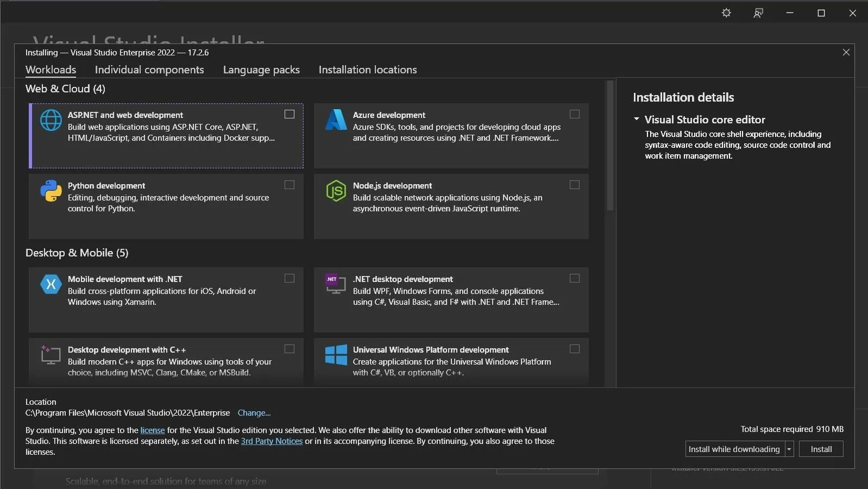Click the ASP.NET globe workload icon

(51, 120)
